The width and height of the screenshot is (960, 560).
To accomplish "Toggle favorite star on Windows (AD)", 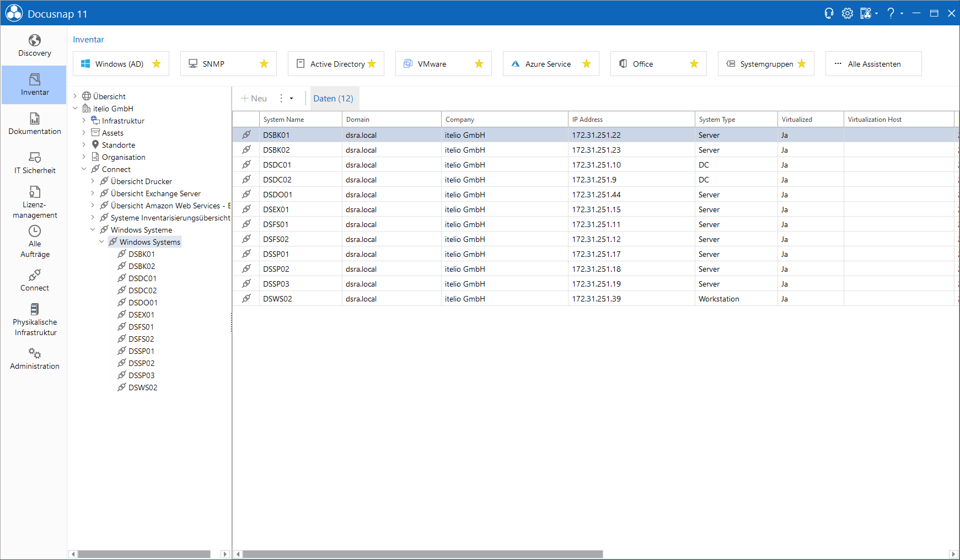I will pyautogui.click(x=157, y=64).
